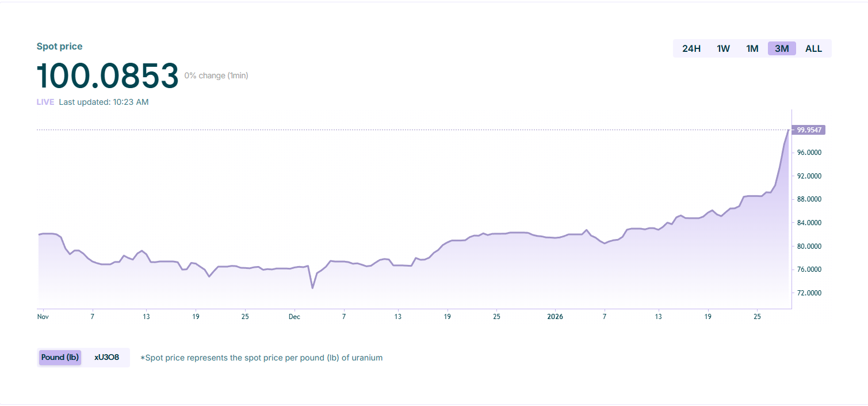
Task: Click the Last updated 10:23 AM text
Action: click(x=104, y=102)
